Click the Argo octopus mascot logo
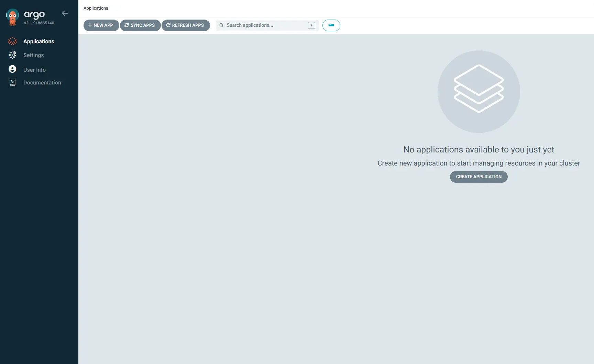Screen dimensions: 594x364 (x=13, y=17)
